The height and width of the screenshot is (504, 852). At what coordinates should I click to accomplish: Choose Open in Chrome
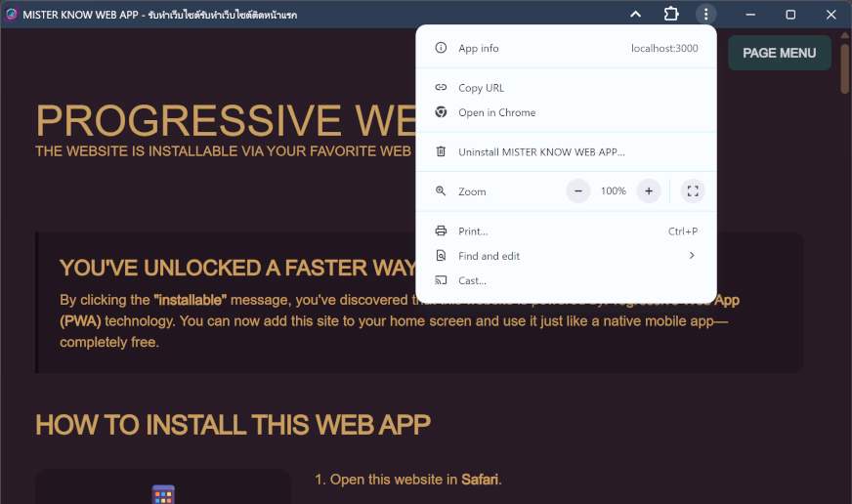coord(566,112)
